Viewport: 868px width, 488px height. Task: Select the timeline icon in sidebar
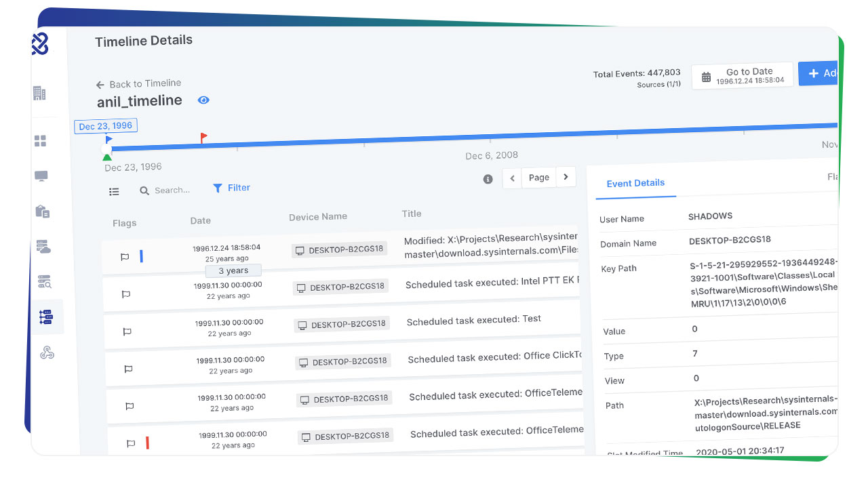(x=46, y=317)
